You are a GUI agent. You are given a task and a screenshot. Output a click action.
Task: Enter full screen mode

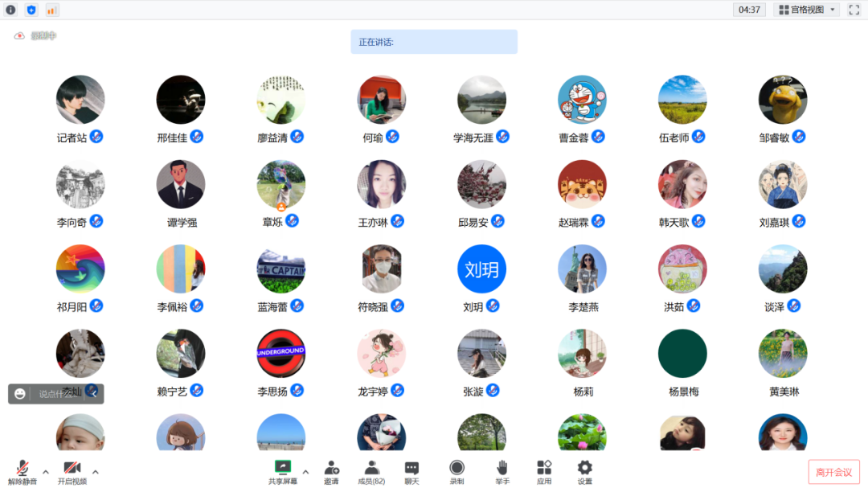854,10
